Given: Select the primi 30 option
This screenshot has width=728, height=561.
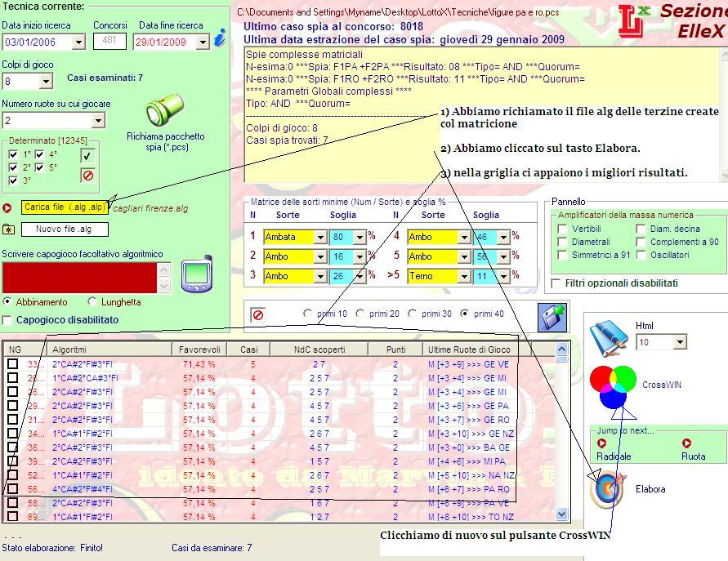Looking at the screenshot, I should point(412,314).
